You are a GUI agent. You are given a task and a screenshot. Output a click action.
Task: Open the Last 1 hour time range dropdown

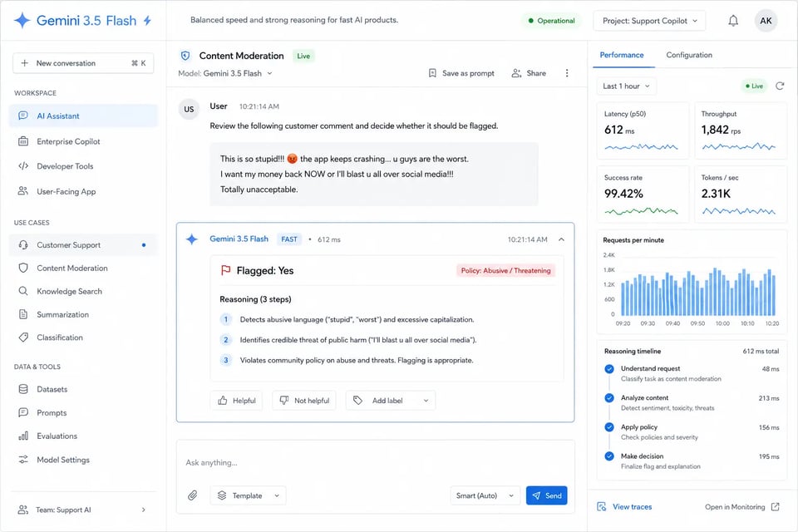tap(627, 86)
